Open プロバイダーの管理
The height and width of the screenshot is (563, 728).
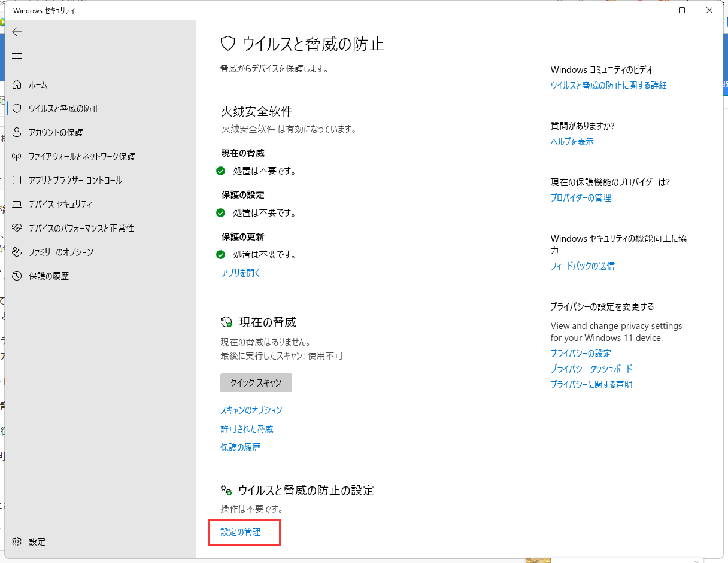[580, 197]
